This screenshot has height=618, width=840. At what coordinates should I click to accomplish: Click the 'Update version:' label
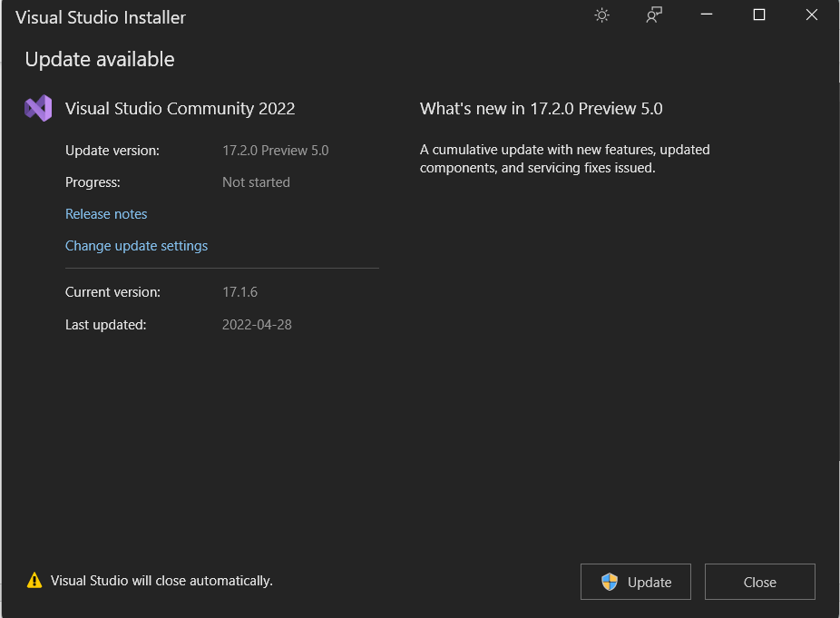(112, 151)
